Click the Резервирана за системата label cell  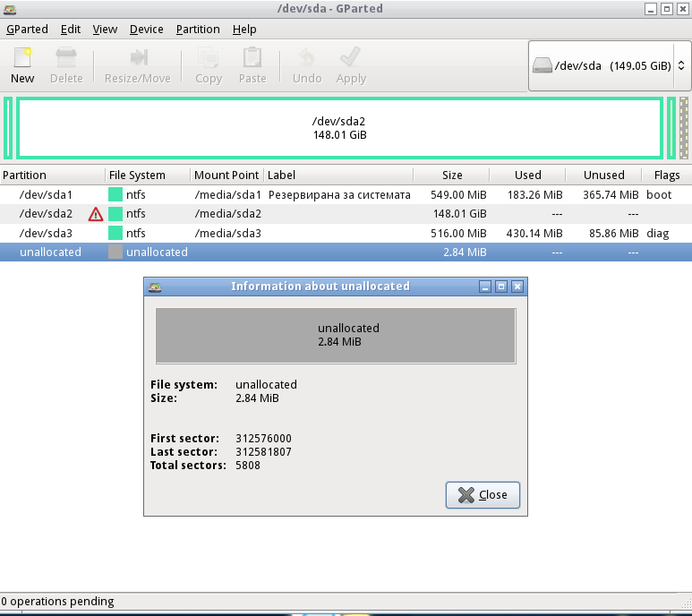(339, 194)
